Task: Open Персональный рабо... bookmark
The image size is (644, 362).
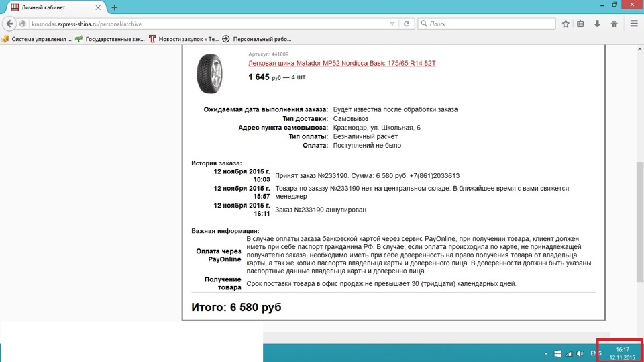Action: click(x=257, y=39)
